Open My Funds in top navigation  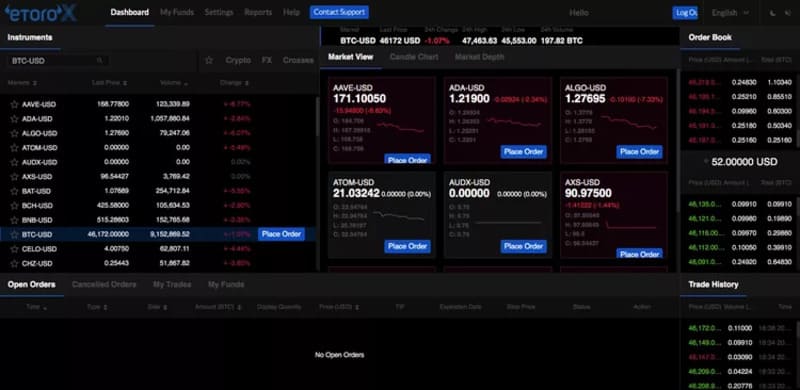point(177,13)
